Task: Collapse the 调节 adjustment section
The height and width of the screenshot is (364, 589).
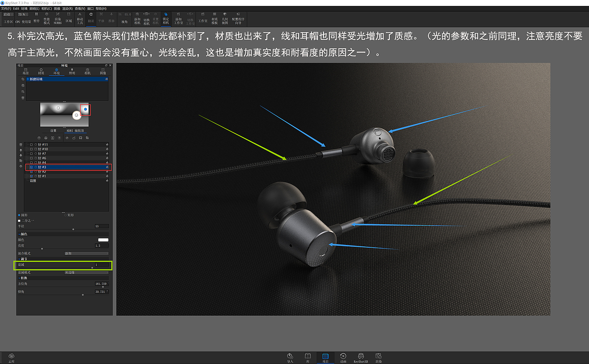Action: coord(19,259)
